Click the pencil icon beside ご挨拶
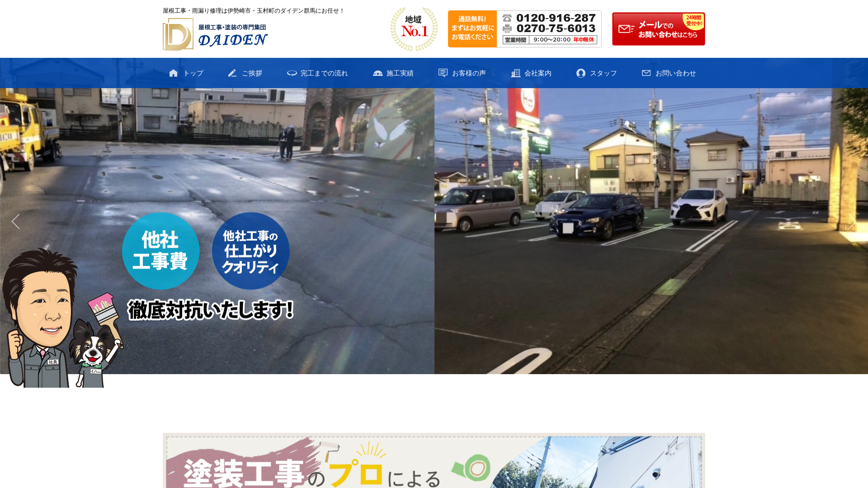The width and height of the screenshot is (868, 488). [232, 73]
